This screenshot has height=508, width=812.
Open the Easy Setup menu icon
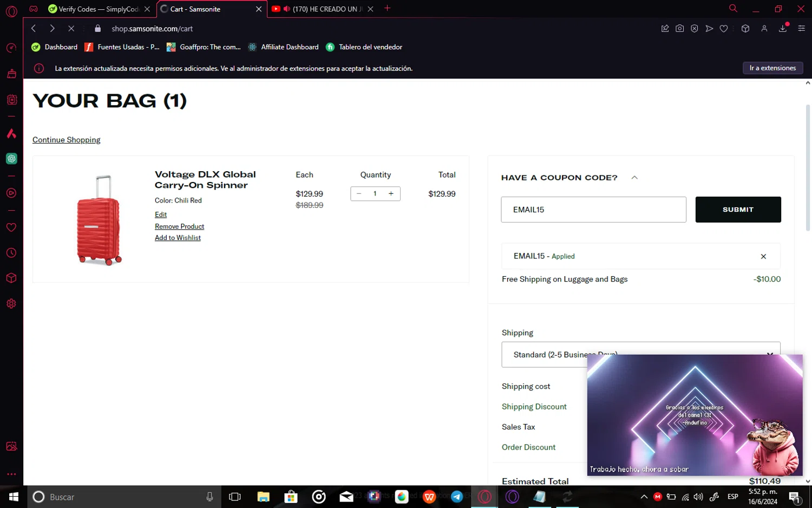coord(802,28)
